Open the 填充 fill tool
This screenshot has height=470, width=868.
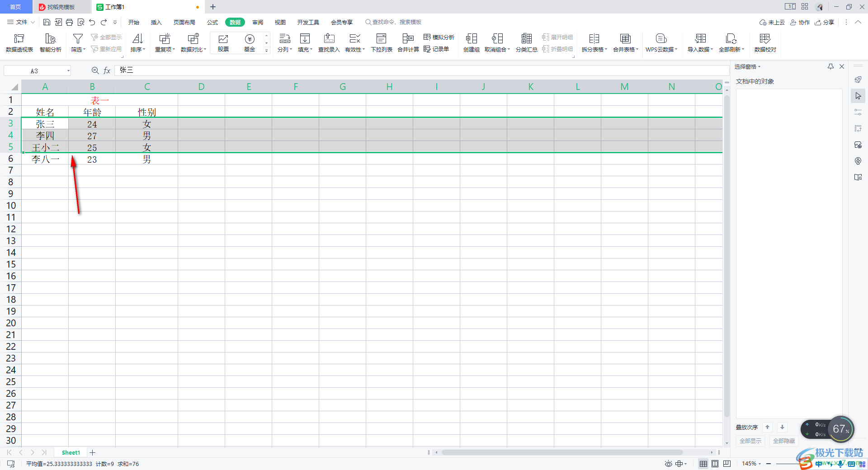coord(305,43)
